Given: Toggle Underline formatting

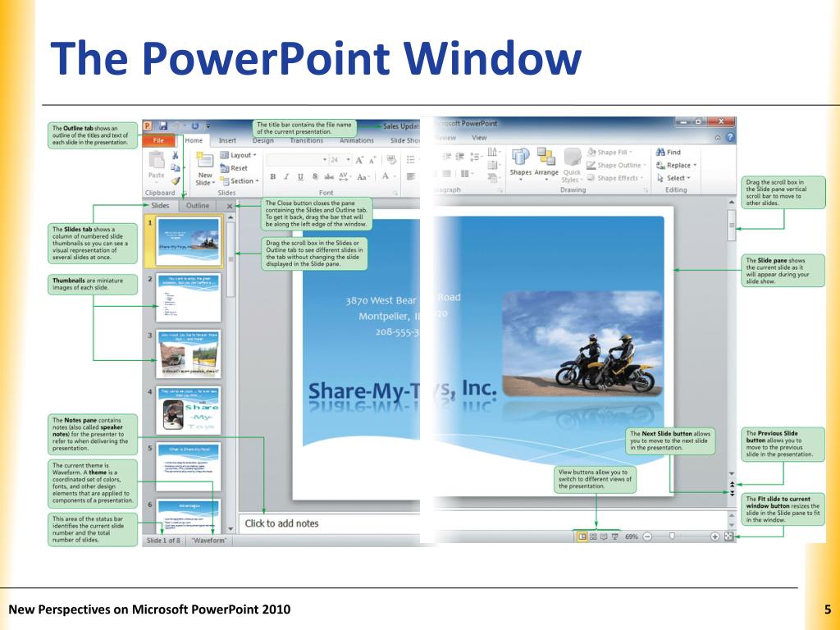Looking at the screenshot, I should (300, 176).
